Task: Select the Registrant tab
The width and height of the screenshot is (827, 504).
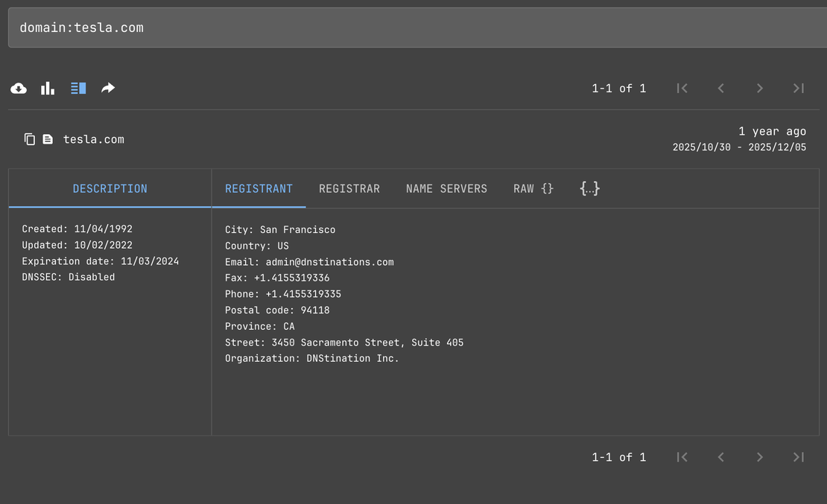Action: (x=259, y=189)
